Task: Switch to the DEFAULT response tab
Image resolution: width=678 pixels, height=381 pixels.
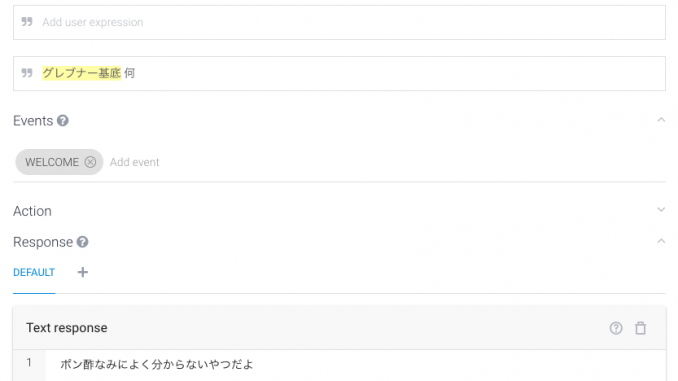Action: coord(34,272)
